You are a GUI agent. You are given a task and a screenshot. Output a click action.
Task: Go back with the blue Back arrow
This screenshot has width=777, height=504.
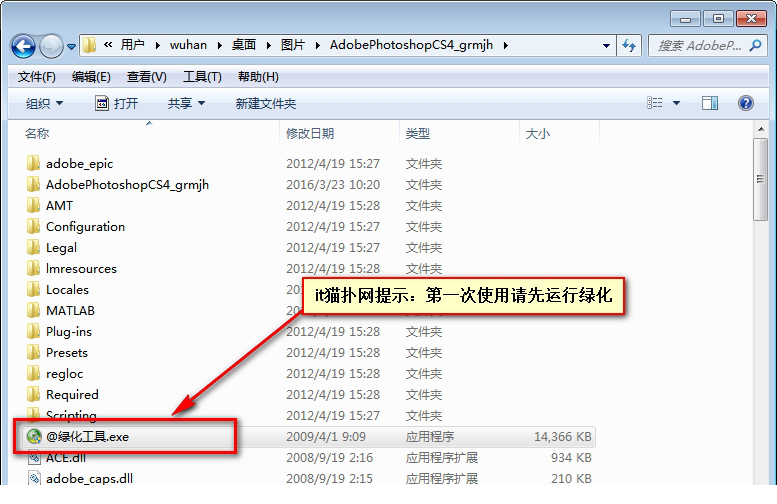(23, 47)
